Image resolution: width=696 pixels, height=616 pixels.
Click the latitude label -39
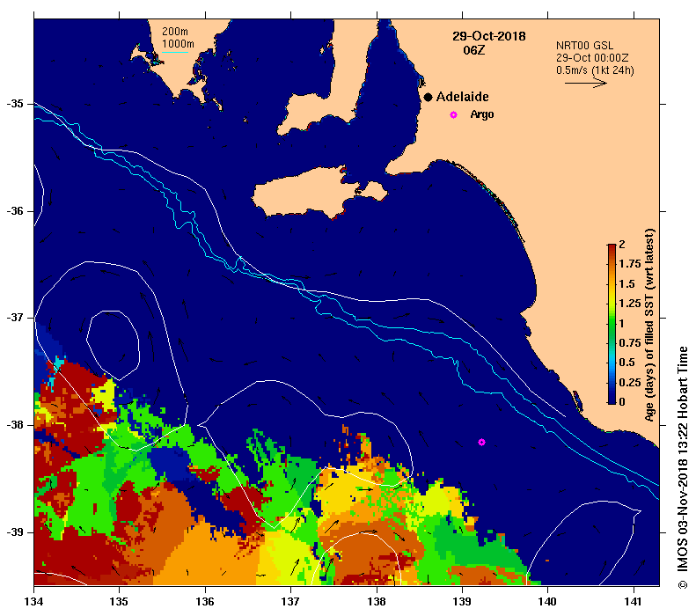15,532
